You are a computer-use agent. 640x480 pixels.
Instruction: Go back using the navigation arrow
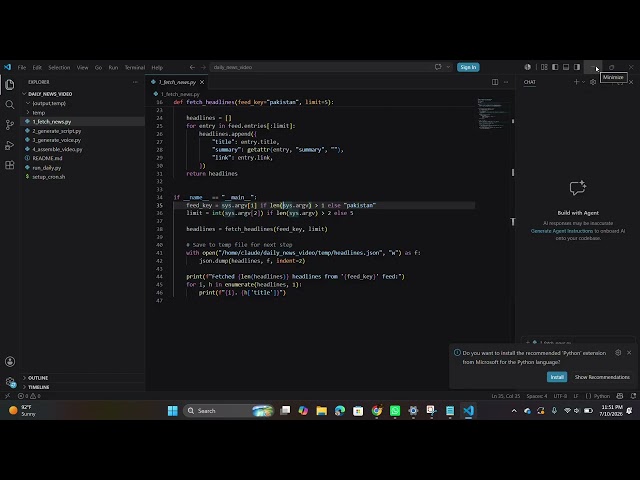[192, 67]
